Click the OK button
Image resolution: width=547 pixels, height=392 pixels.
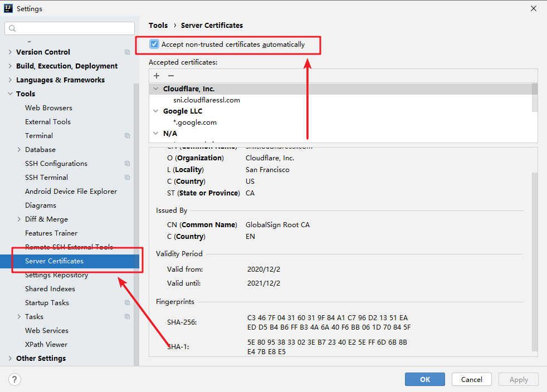pyautogui.click(x=425, y=379)
